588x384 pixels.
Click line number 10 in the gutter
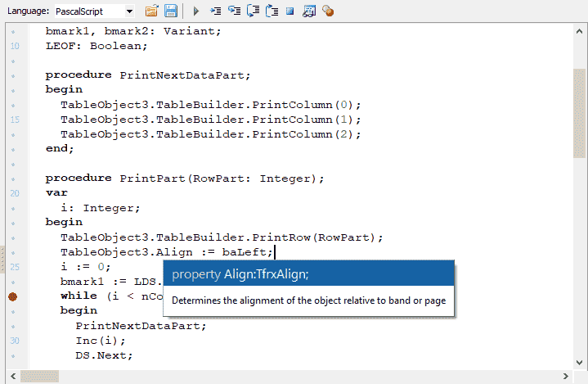pyautogui.click(x=15, y=46)
